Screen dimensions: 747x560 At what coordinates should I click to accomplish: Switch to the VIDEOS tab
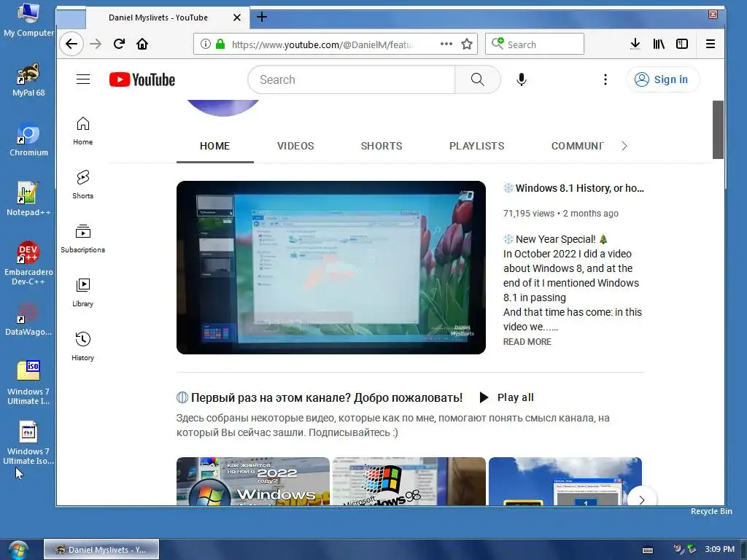pyautogui.click(x=295, y=146)
